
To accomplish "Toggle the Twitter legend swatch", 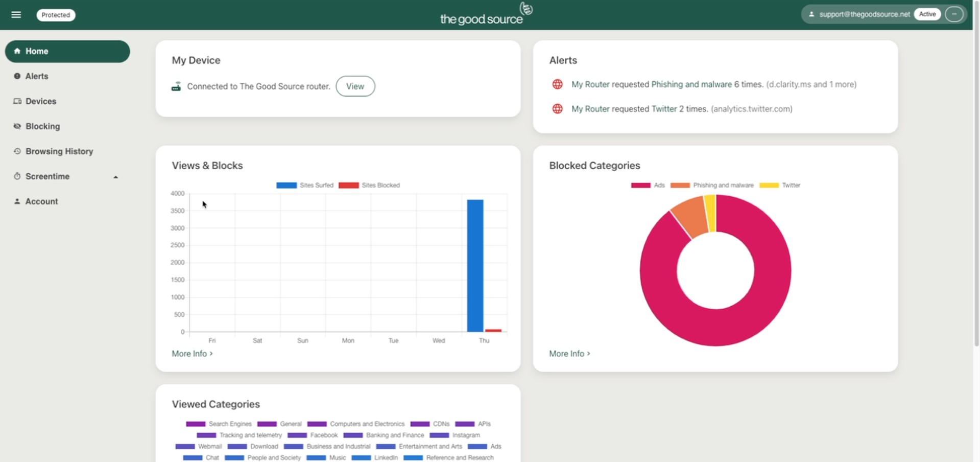I will 769,186.
